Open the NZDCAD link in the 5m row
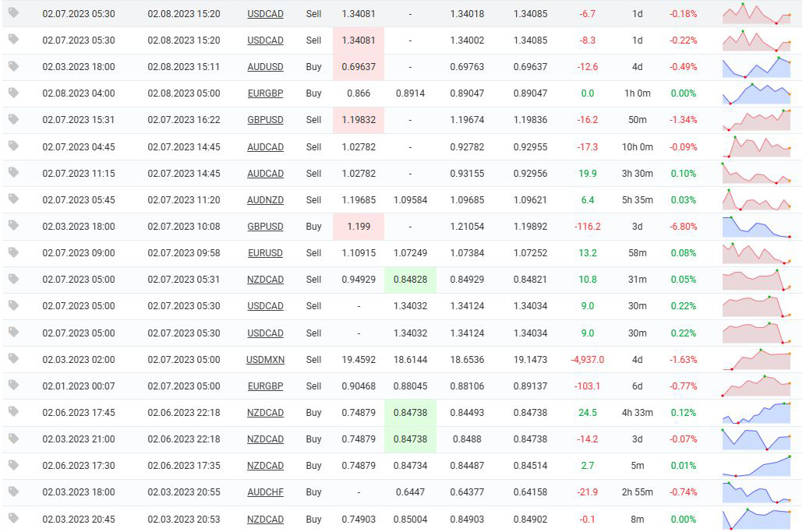This screenshot has width=806, height=532. pyautogui.click(x=265, y=466)
